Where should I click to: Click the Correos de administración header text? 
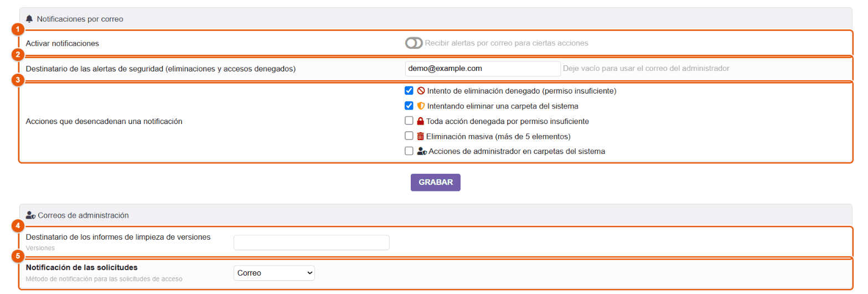click(84, 215)
